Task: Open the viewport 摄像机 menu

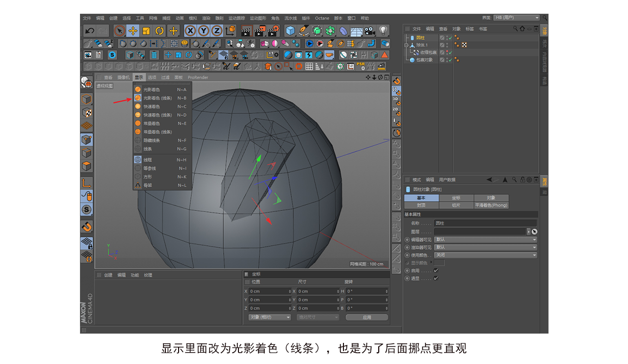Action: pyautogui.click(x=124, y=78)
